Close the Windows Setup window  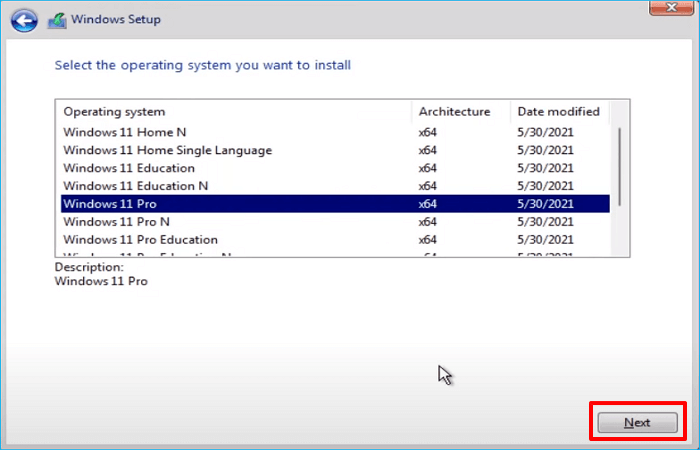click(673, 6)
